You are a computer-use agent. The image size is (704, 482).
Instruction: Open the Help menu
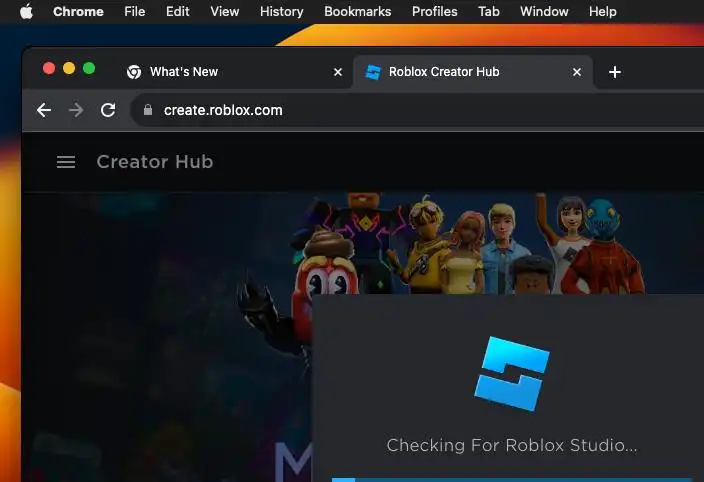(x=603, y=11)
